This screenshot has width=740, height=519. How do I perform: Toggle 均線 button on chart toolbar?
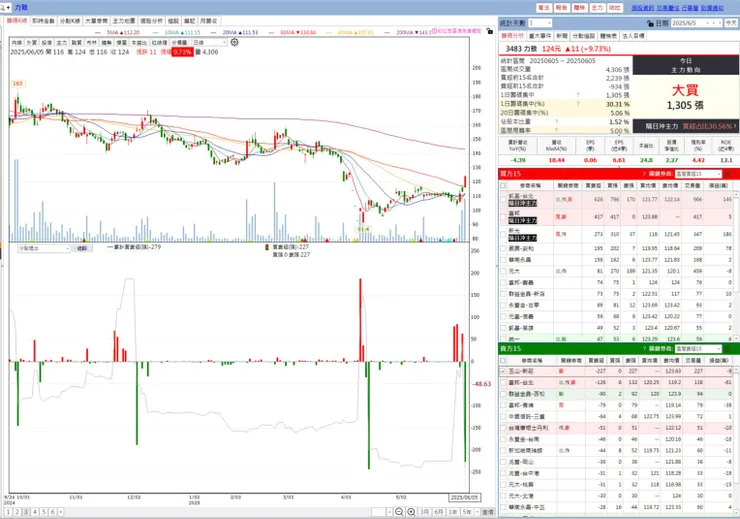click(17, 43)
